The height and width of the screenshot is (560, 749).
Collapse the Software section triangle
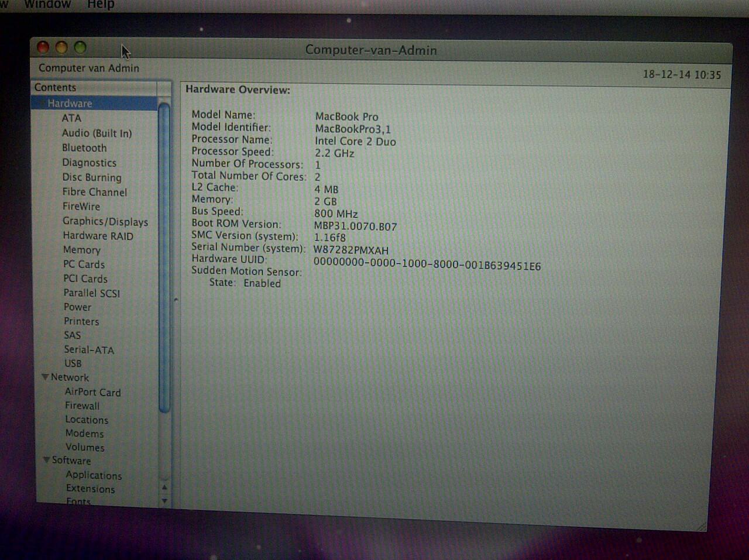pos(46,460)
